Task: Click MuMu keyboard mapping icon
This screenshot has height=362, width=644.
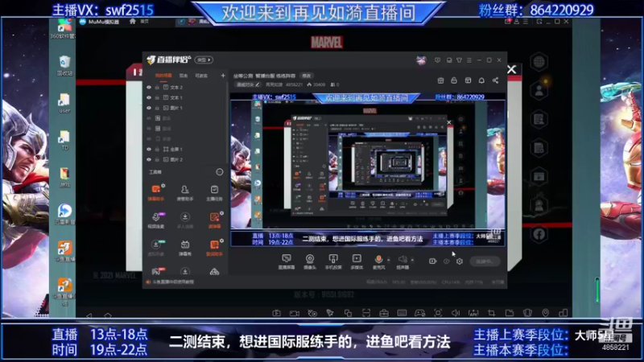Action: 402,313
